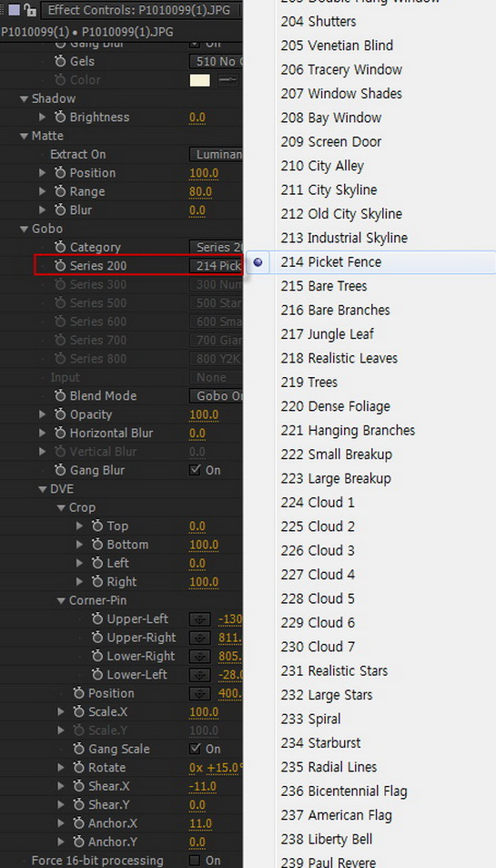Click stopwatch icon next to Brightness
This screenshot has height=868, width=496.
click(60, 117)
